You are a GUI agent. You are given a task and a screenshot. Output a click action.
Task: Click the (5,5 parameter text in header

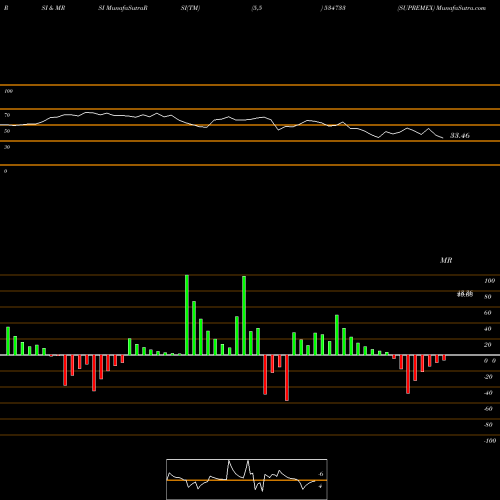[257, 8]
